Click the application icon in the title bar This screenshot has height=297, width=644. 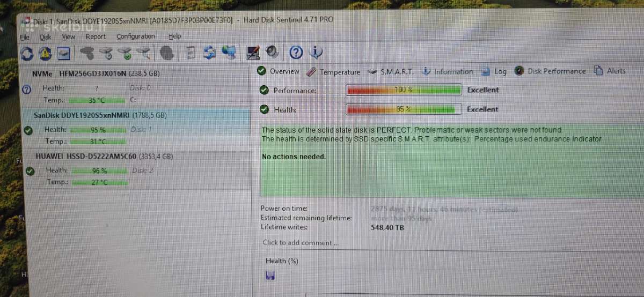[26, 21]
